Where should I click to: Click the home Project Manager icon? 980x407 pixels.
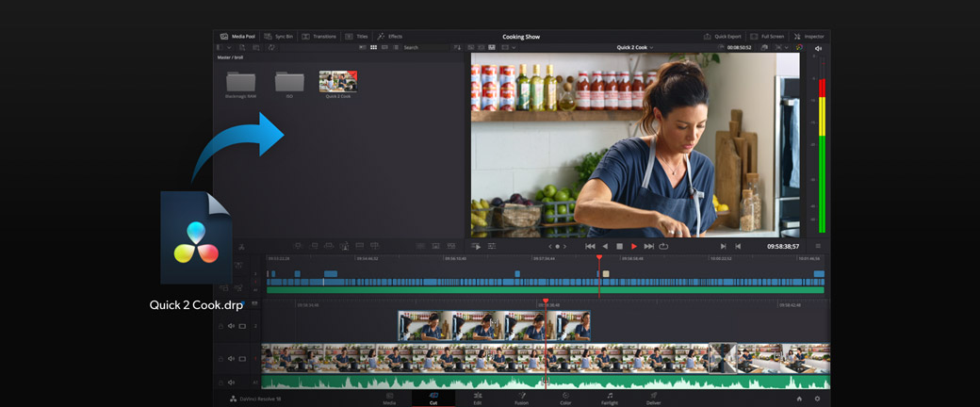(x=799, y=399)
